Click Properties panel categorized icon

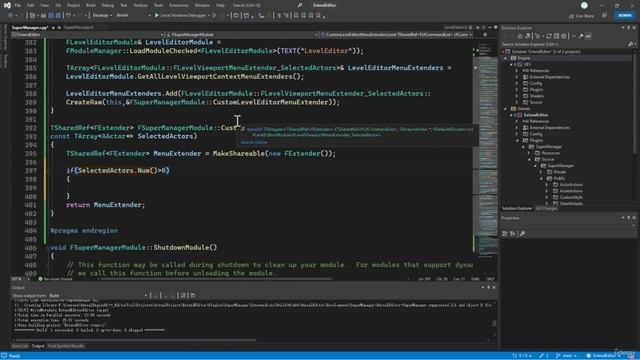click(505, 233)
